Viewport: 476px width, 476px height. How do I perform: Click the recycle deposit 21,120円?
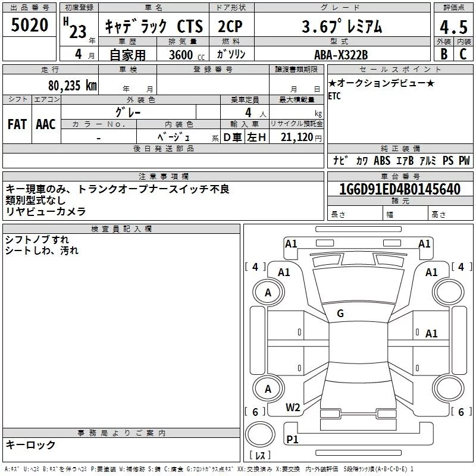(301, 137)
